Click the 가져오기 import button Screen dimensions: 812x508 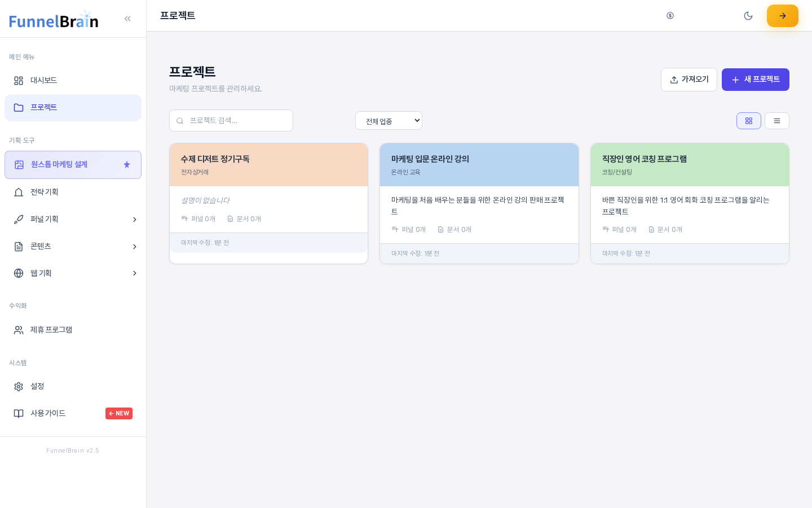point(689,80)
